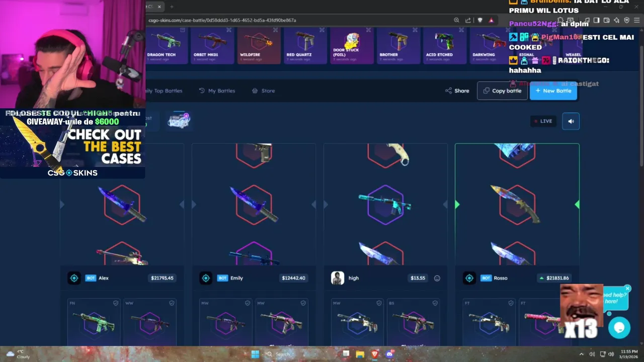Close the current browser tab

coord(159,7)
